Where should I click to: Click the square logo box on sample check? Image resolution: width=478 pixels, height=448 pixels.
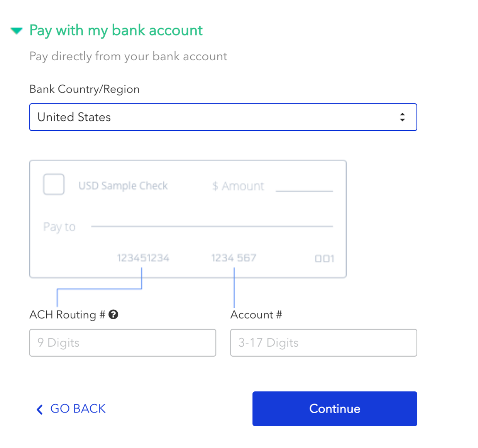click(x=54, y=184)
